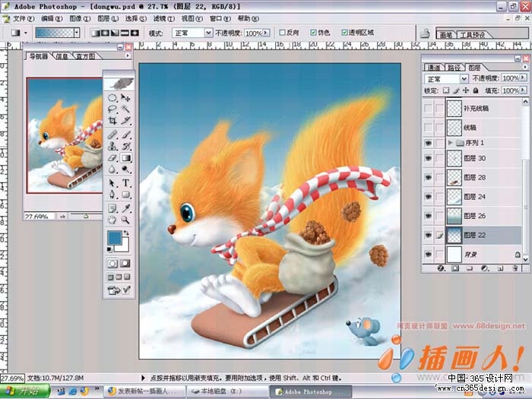Viewport: 532px width, 399px height.
Task: Select the Pen tool
Action: tap(112, 195)
